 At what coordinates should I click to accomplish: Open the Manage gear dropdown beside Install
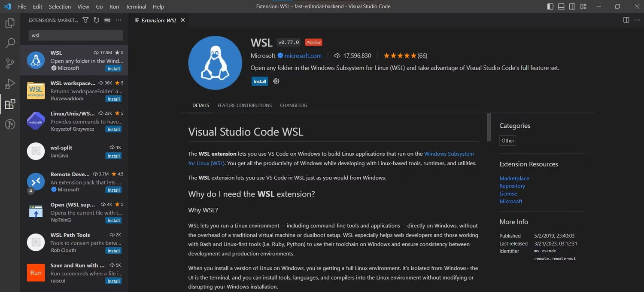[276, 81]
